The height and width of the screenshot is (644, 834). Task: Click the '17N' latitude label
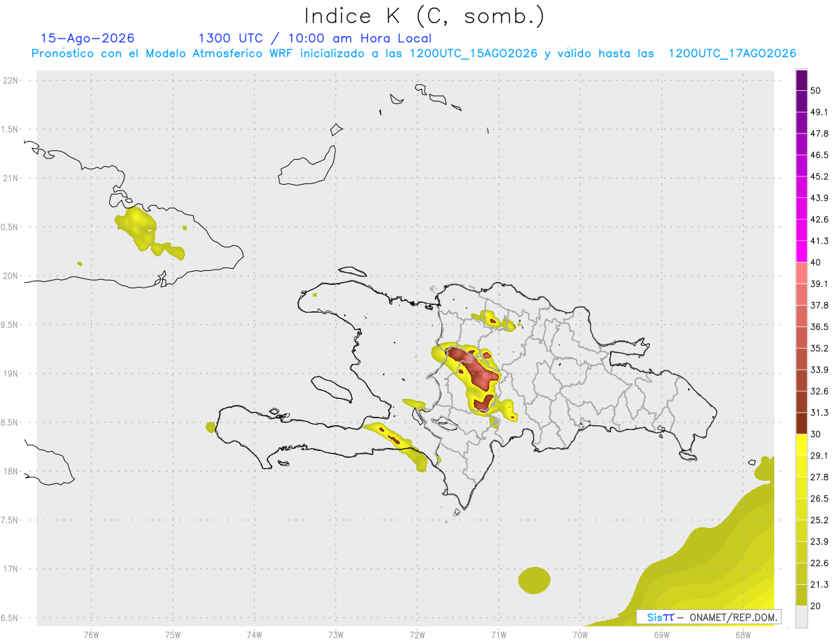point(12,569)
